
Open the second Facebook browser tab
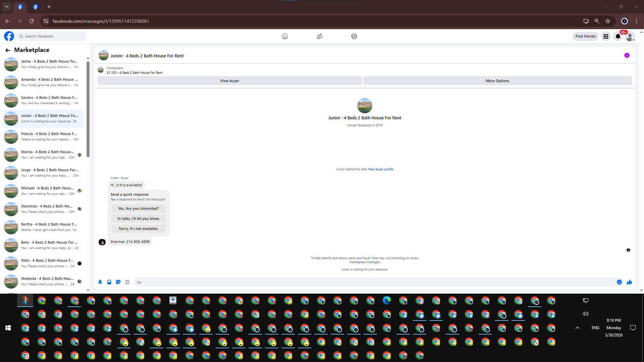36,7
